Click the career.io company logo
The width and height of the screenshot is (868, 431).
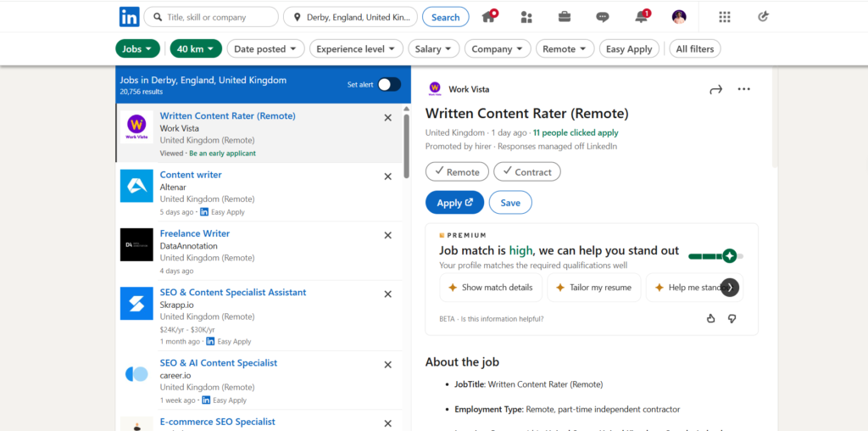pyautogui.click(x=136, y=374)
